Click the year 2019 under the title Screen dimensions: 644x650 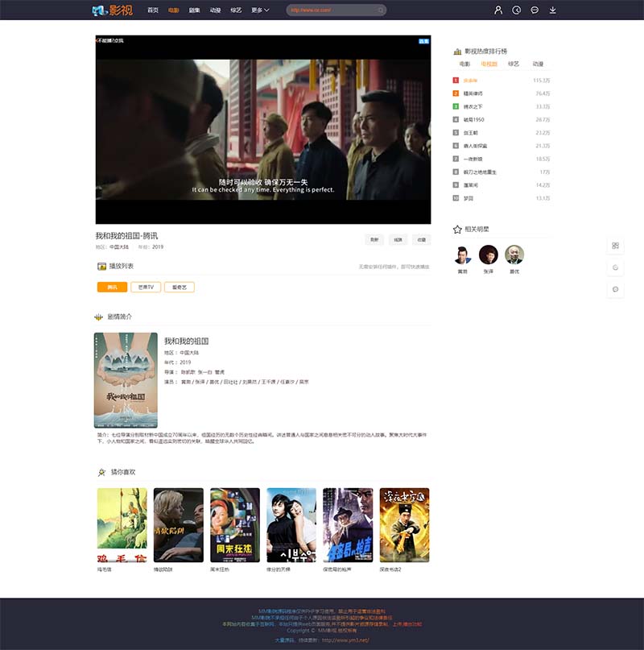point(158,247)
